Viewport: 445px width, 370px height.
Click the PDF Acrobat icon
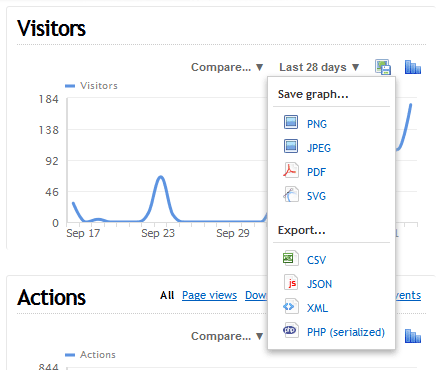(x=291, y=170)
